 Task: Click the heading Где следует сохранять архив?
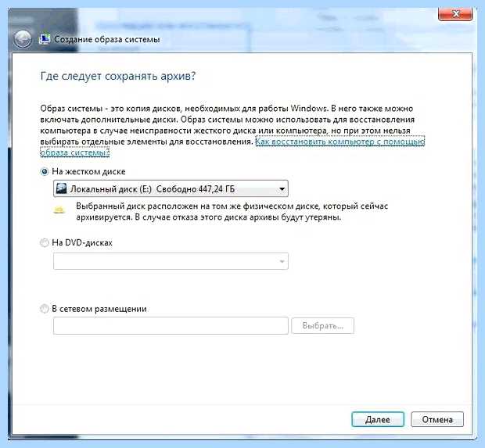click(x=118, y=76)
